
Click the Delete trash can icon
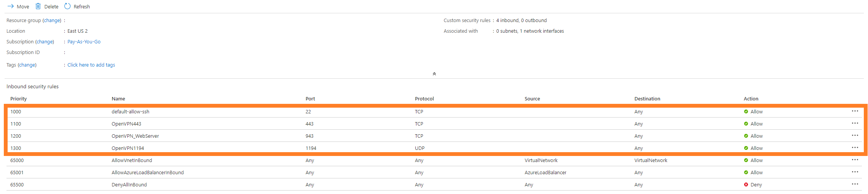tap(38, 6)
